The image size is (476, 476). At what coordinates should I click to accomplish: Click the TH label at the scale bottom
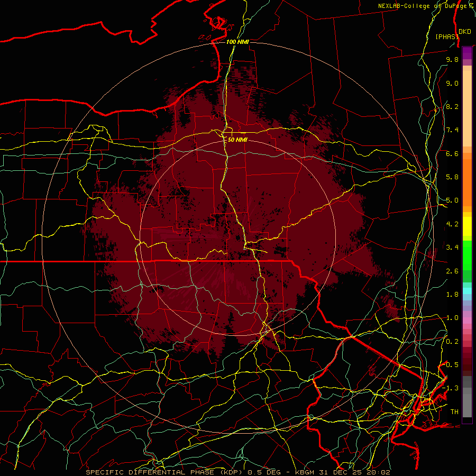coord(454,412)
